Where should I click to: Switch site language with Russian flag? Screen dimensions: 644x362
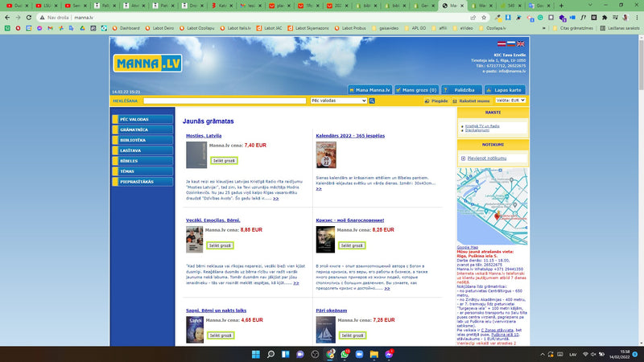[511, 43]
